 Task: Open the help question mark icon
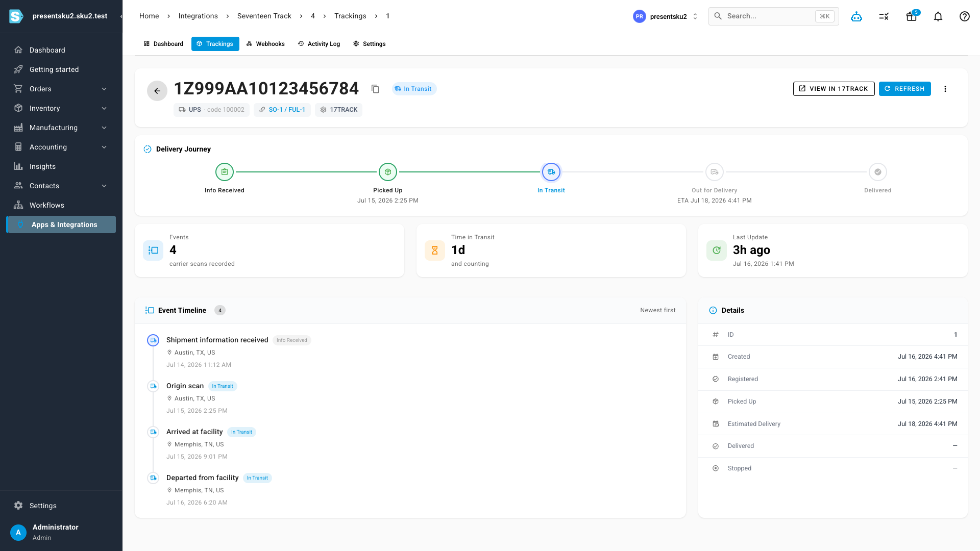tap(965, 16)
